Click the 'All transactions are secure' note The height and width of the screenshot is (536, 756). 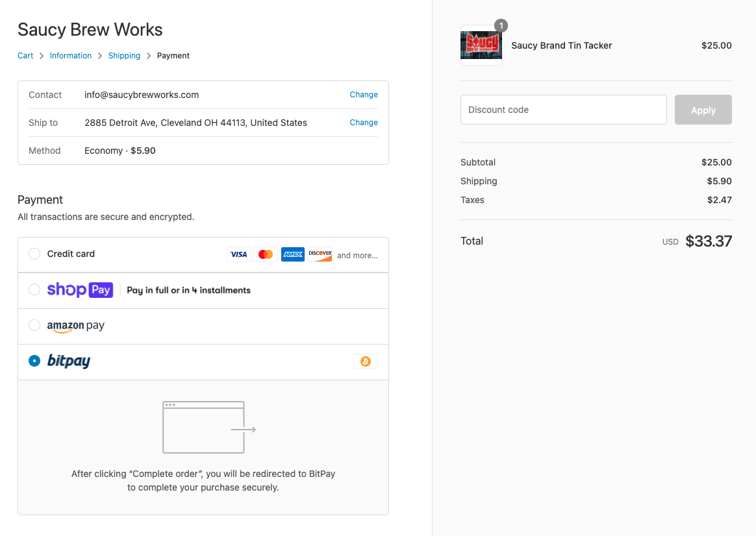tap(106, 217)
